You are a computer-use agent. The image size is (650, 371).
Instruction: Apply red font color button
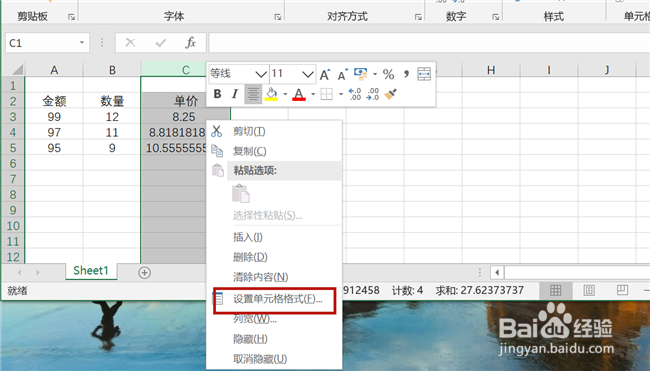(299, 95)
